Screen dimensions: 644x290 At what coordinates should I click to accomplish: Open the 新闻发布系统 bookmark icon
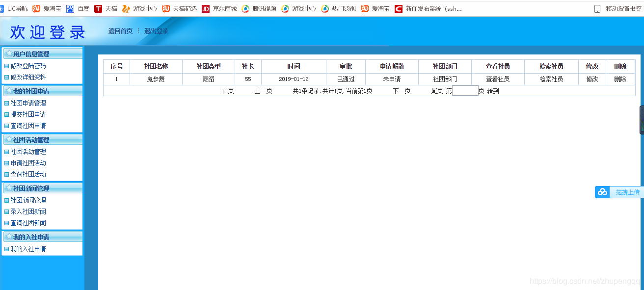pyautogui.click(x=399, y=8)
